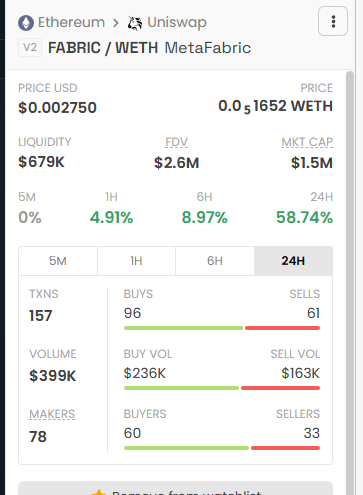
Task: Click the buys versus sells ratio bar
Action: coord(222,328)
